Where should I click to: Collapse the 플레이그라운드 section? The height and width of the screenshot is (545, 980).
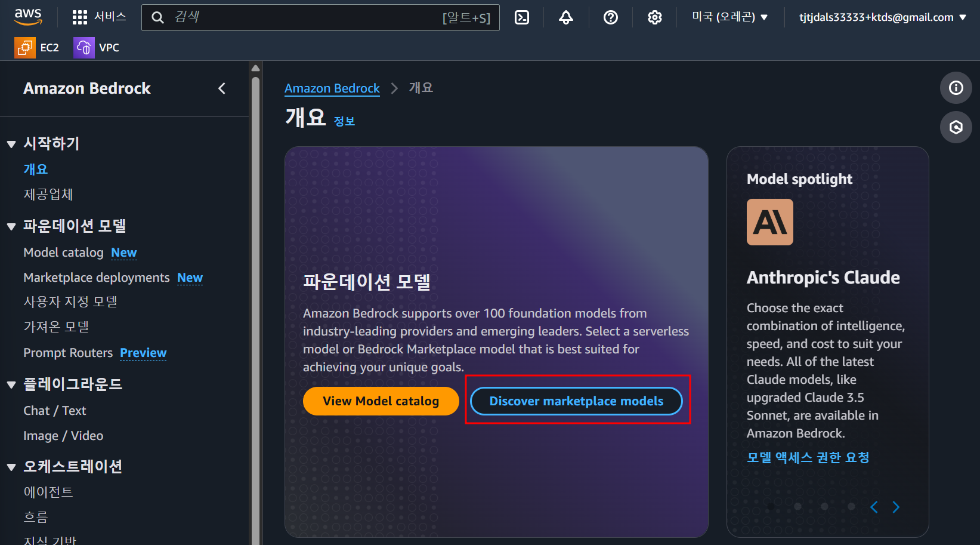click(x=11, y=384)
